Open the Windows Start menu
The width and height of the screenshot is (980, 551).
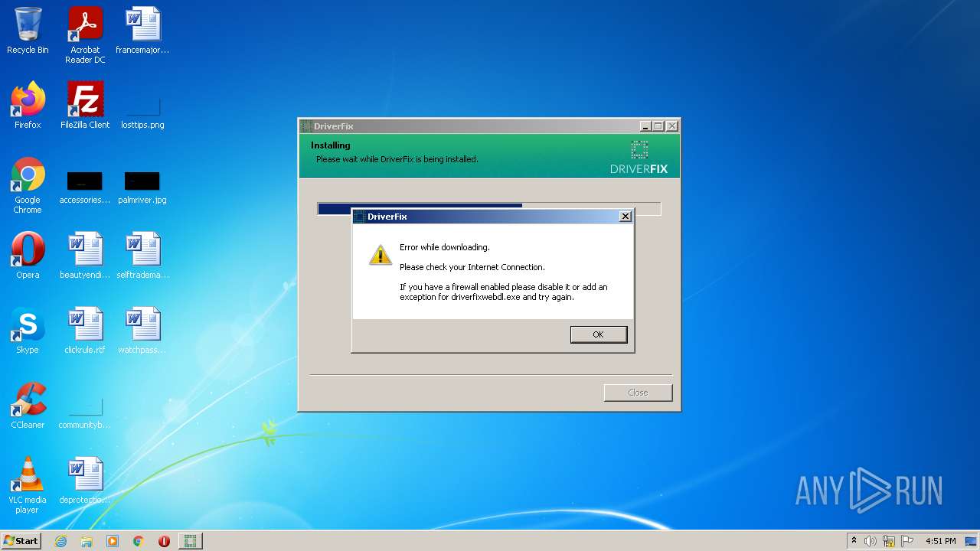tap(21, 541)
